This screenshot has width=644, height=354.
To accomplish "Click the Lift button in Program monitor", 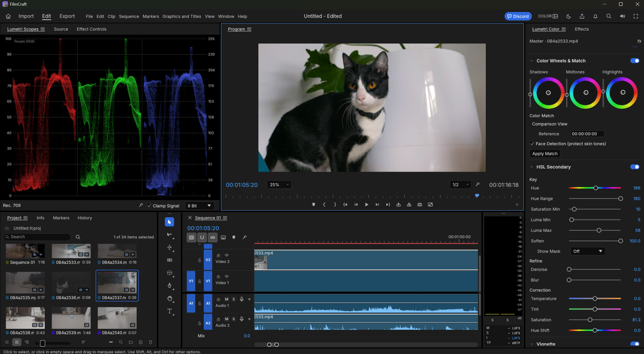I will pos(399,204).
